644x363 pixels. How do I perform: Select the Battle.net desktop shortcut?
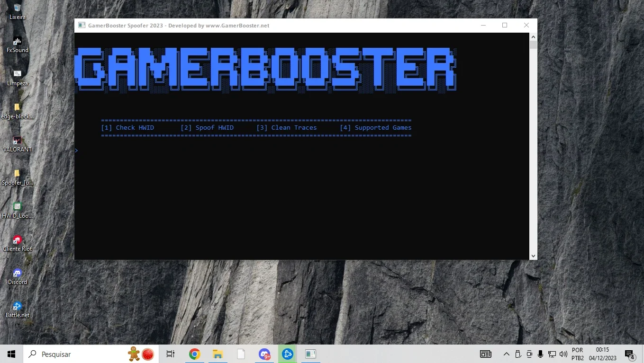[18, 310]
